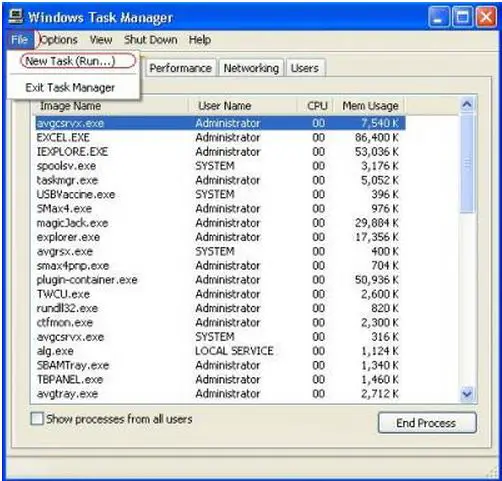The width and height of the screenshot is (502, 481).
Task: Sort by User Name column header
Action: [x=242, y=106]
